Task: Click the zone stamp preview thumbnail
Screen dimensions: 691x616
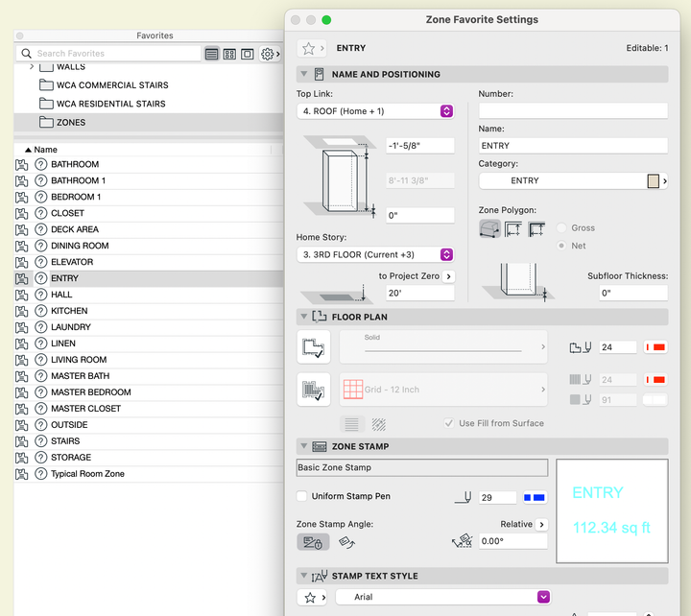Action: pos(612,511)
